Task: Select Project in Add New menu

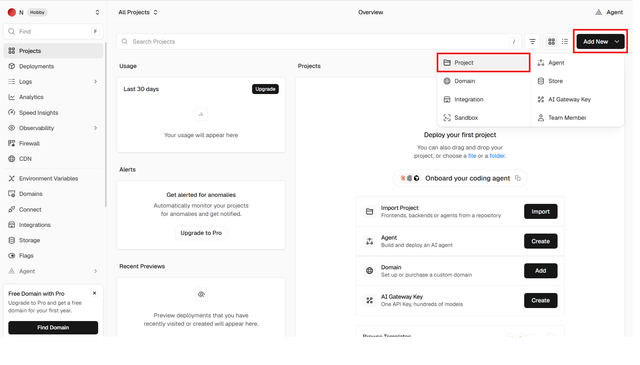Action: [484, 62]
